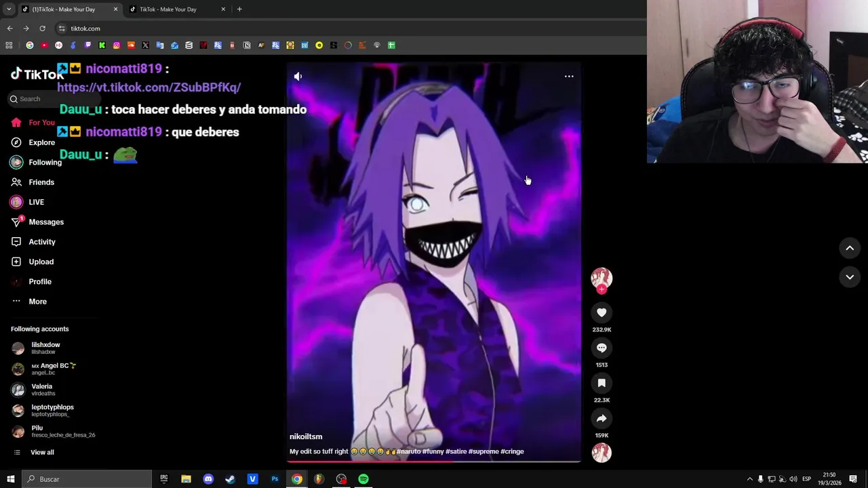Screen dimensions: 868x488
Task: Open the X bookmark
Action: pos(145,45)
